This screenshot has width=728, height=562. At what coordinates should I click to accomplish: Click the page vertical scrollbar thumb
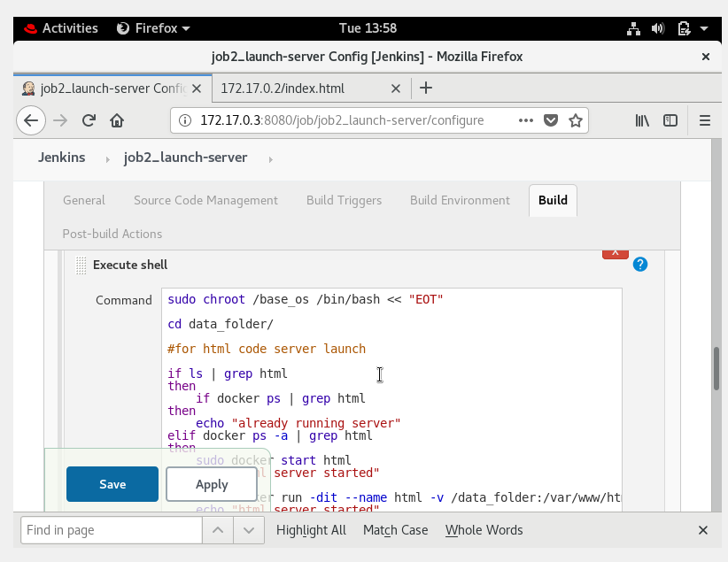tap(716, 368)
